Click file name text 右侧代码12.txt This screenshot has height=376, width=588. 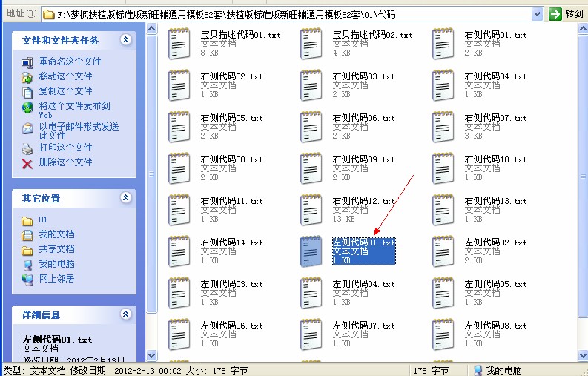click(363, 201)
